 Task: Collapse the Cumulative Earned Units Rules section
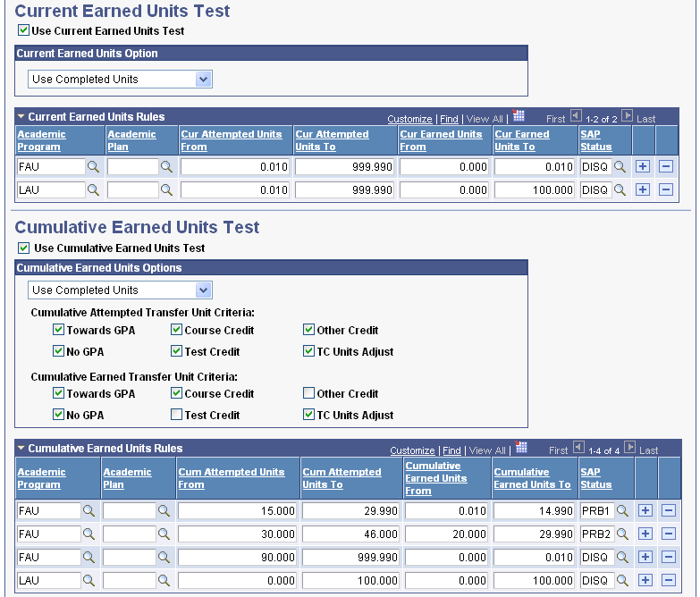point(21,448)
